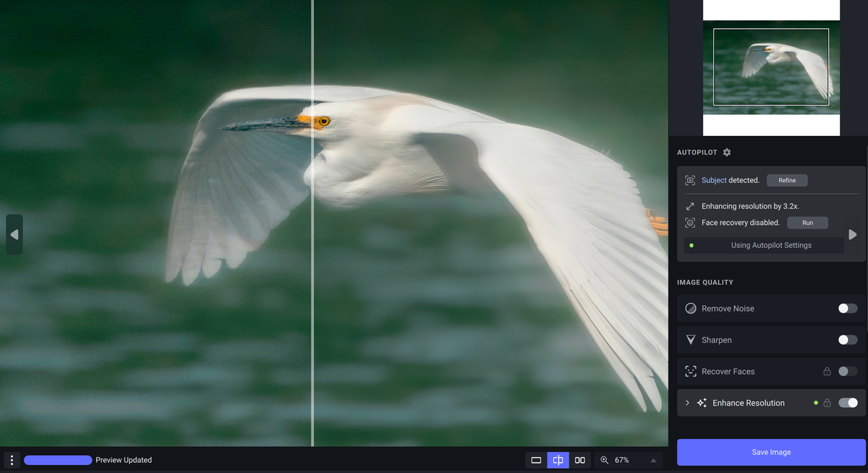Click the Save Image button
Viewport: 868px width, 473px height.
click(770, 451)
